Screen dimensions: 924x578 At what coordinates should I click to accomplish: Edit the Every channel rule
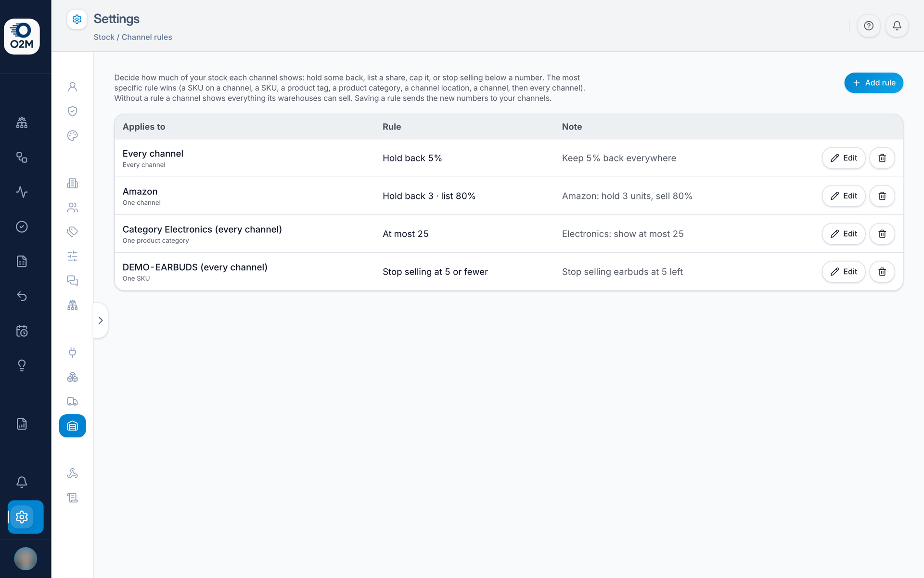pos(844,158)
